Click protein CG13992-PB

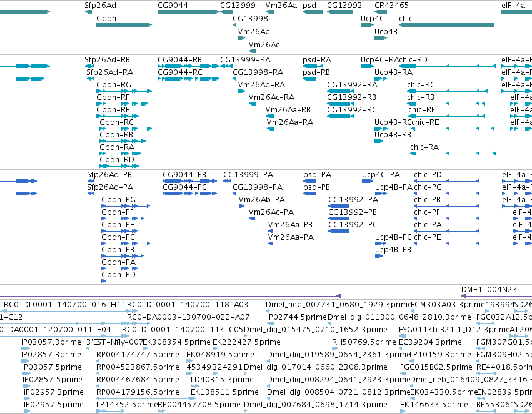point(353,212)
